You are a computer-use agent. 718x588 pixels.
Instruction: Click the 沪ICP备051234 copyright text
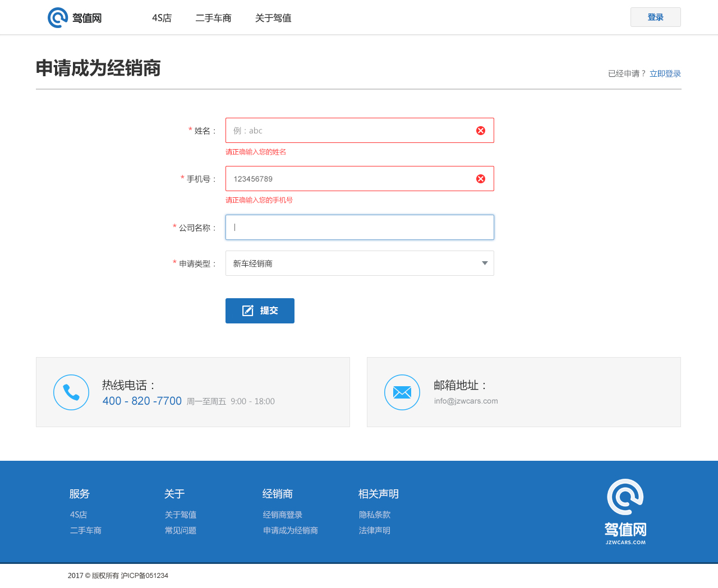(145, 576)
